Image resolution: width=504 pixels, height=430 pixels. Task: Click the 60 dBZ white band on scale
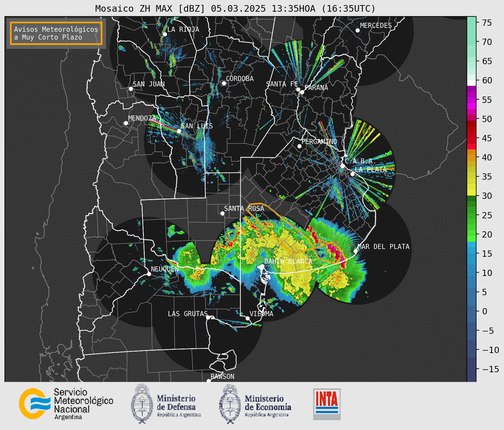pyautogui.click(x=471, y=83)
